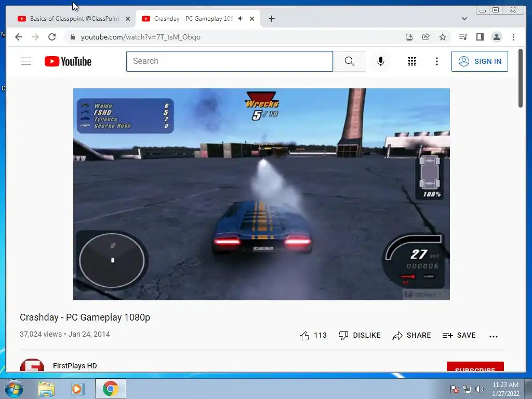532x399 pixels.
Task: Like the video with thumbs up
Action: click(313, 336)
